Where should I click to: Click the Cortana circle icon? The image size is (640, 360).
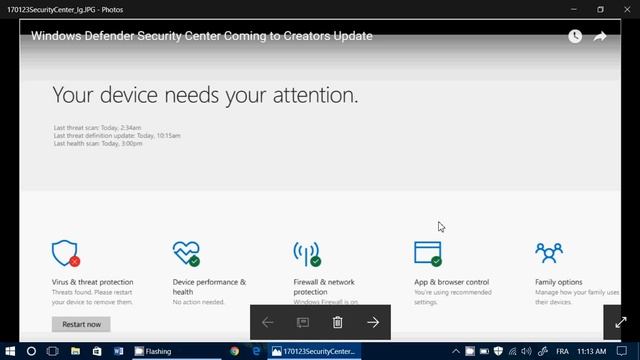click(x=31, y=351)
